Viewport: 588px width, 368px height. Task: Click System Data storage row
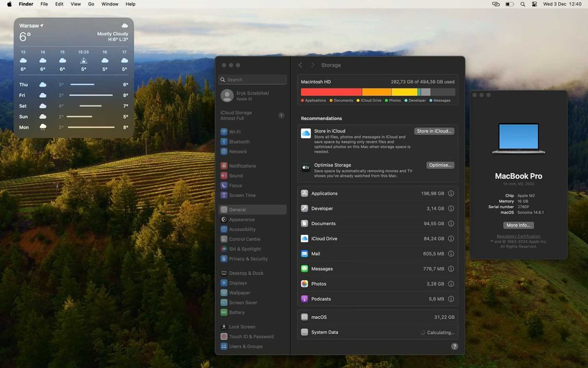tap(377, 332)
